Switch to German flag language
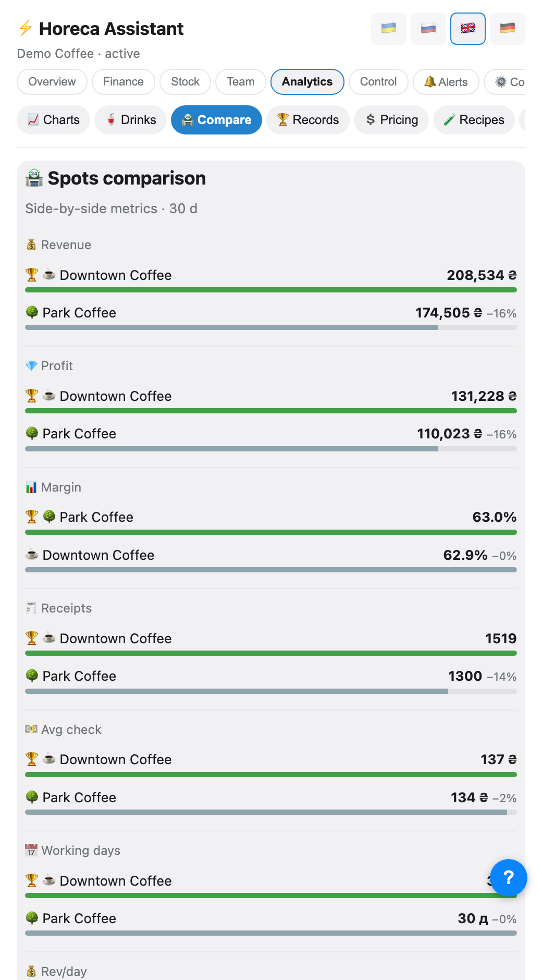The width and height of the screenshot is (542, 980). 508,29
